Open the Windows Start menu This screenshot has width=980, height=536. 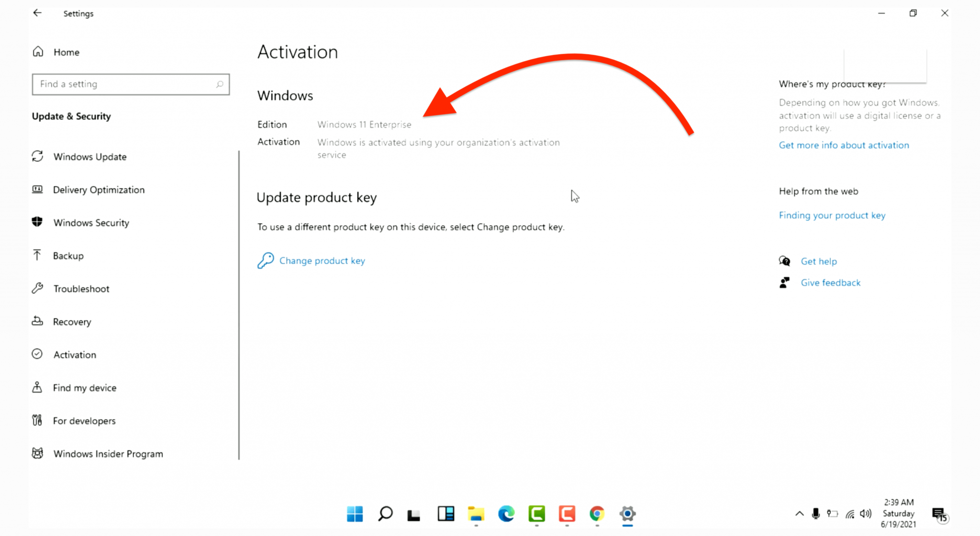(355, 514)
